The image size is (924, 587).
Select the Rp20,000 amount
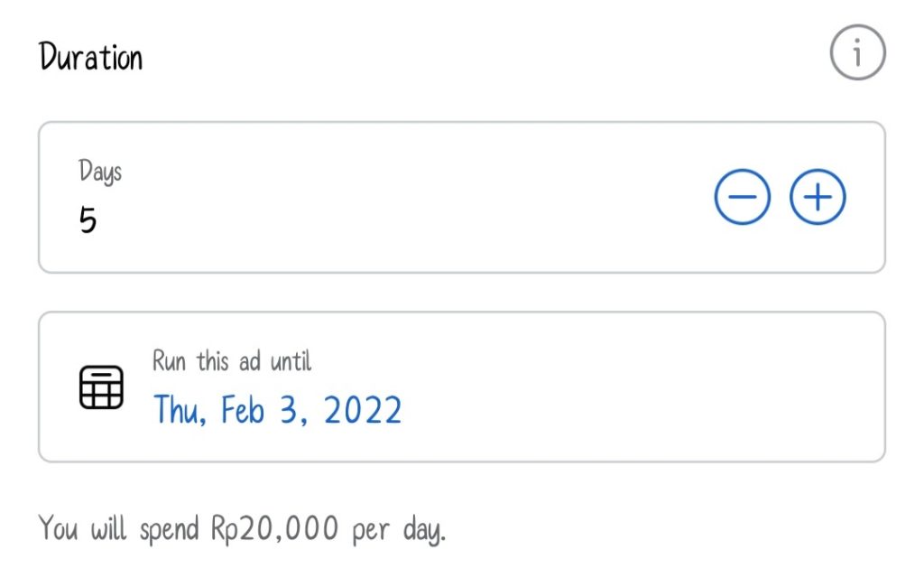point(275,528)
